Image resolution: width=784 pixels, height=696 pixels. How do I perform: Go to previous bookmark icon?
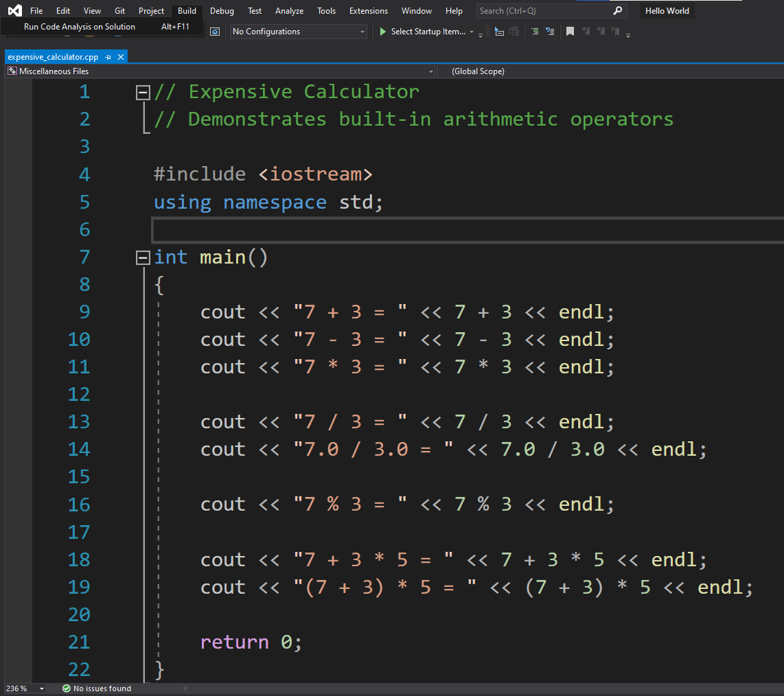coord(586,32)
